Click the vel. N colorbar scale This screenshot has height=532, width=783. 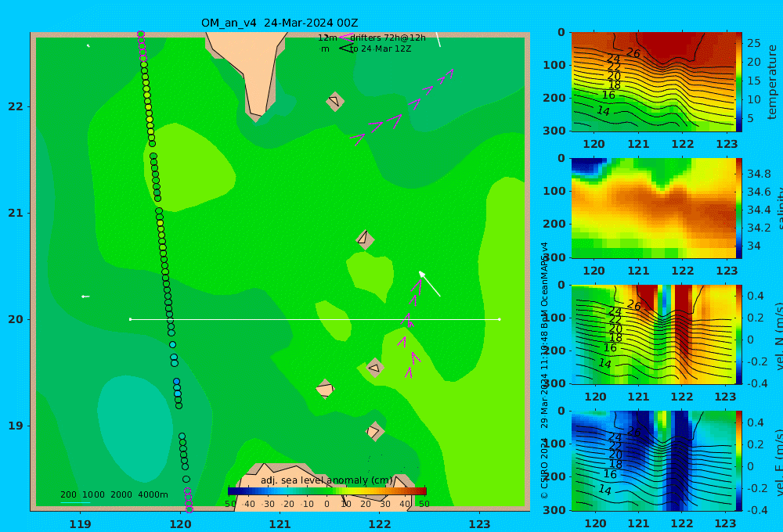[739, 334]
